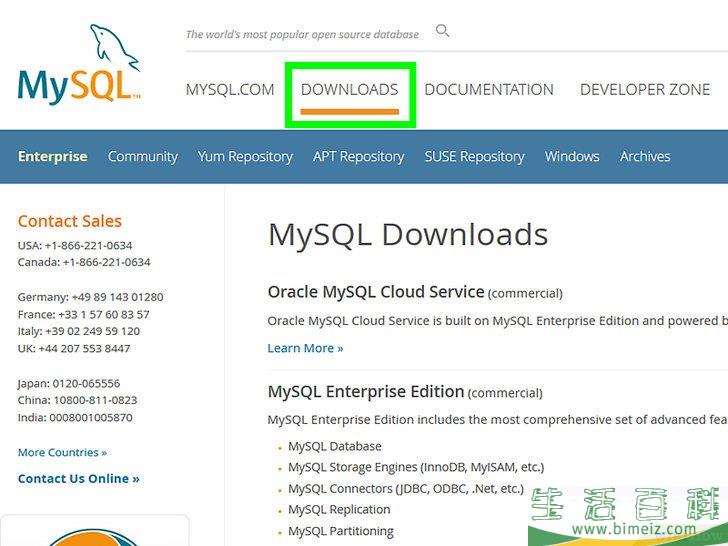Switch to the Community sub-tab
This screenshot has height=546, width=728.
tap(143, 156)
